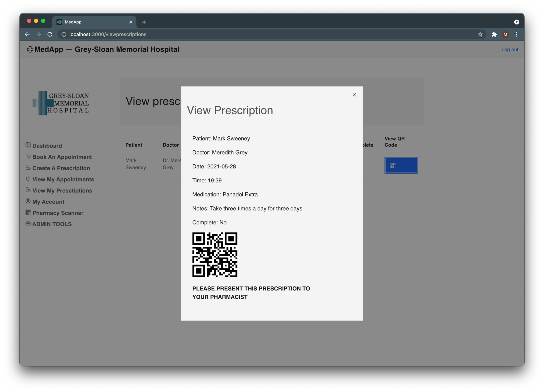
Task: Open ADMIN TOOLS from sidebar
Action: click(52, 224)
